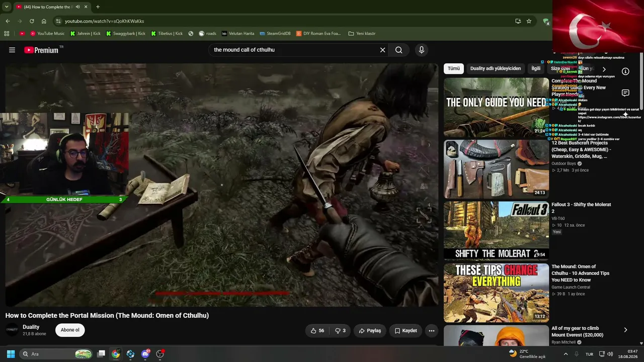
Task: Open the 12 Best Bushcraft Projects thumbnail
Action: tap(496, 169)
